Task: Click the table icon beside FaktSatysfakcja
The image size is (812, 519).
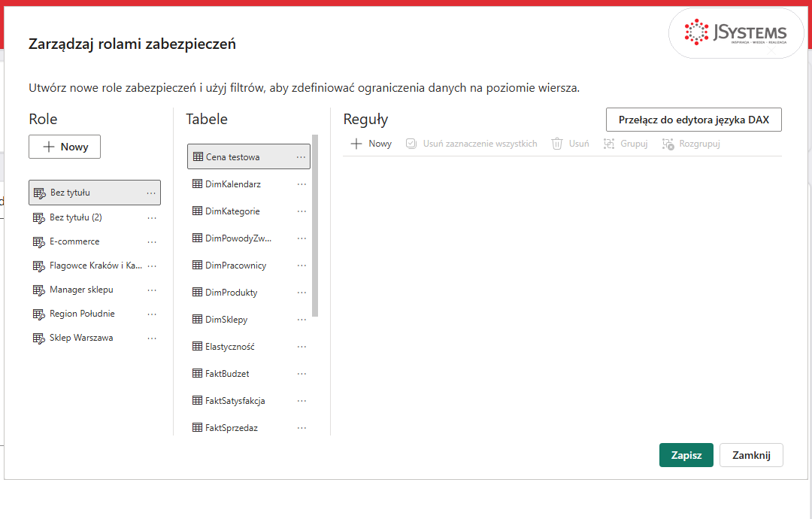Action: coord(197,400)
